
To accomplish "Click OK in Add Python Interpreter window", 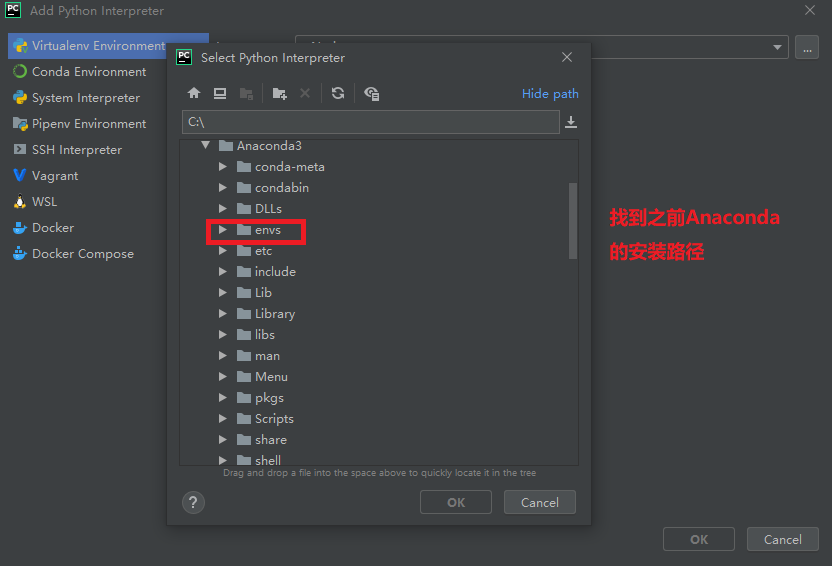I will tap(699, 539).
